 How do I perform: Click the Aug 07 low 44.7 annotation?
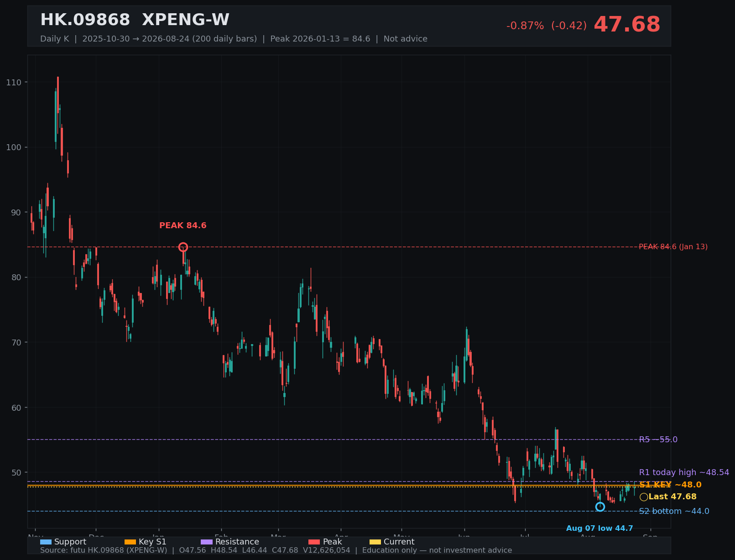pos(599,529)
